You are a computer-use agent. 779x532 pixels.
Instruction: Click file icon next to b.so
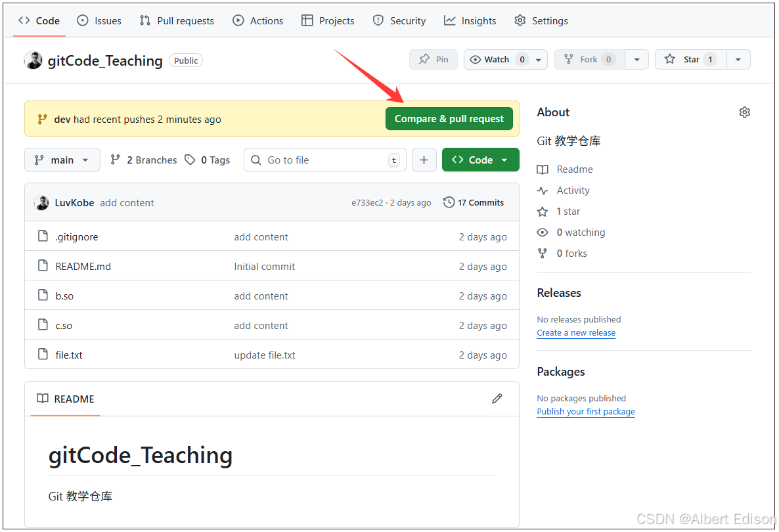43,295
